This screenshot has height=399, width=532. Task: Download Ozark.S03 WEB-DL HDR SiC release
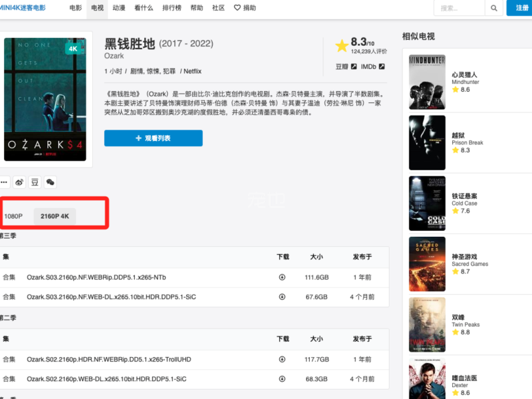pyautogui.click(x=282, y=297)
